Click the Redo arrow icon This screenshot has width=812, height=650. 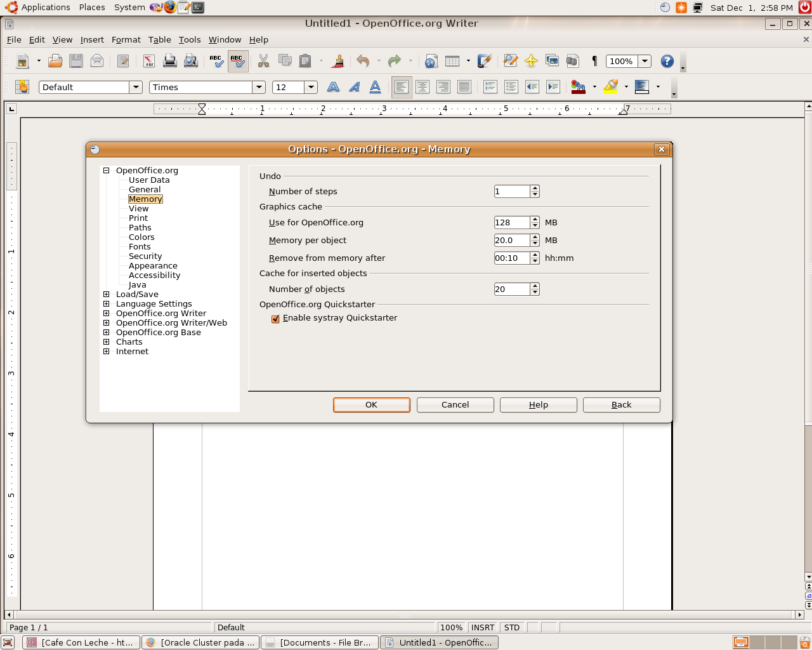tap(395, 61)
